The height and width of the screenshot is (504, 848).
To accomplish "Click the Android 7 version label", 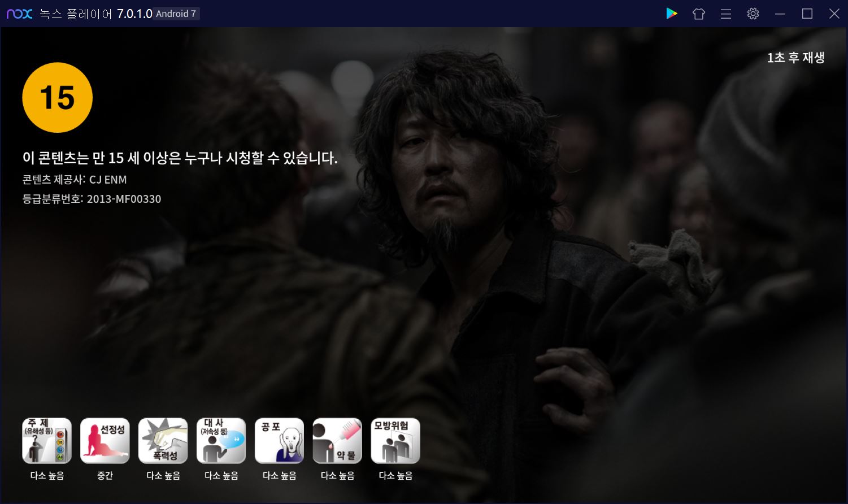I will pos(176,14).
